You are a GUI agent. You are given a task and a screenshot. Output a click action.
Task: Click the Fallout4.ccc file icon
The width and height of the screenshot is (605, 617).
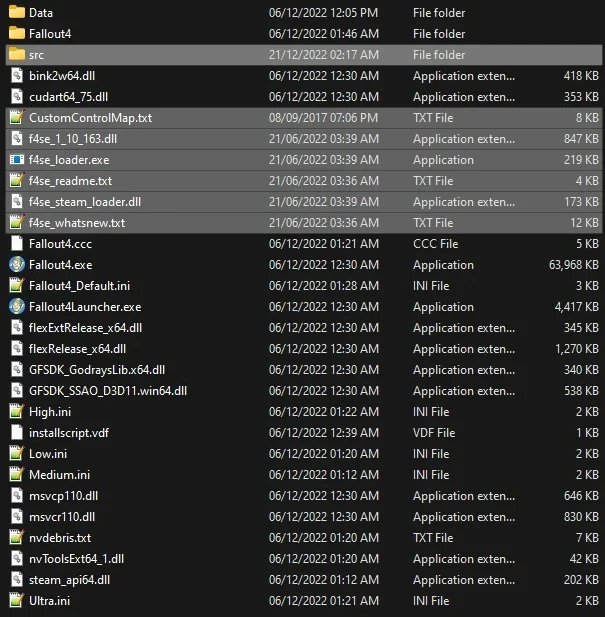pos(16,244)
